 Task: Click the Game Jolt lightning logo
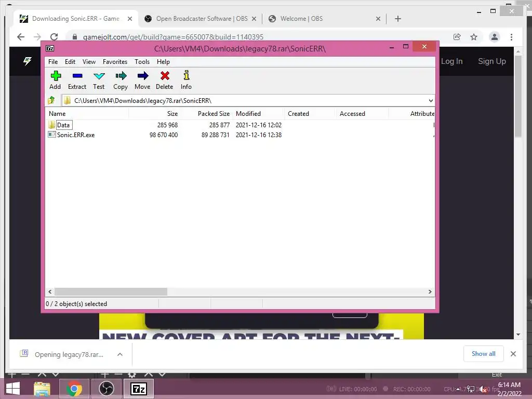click(x=27, y=61)
